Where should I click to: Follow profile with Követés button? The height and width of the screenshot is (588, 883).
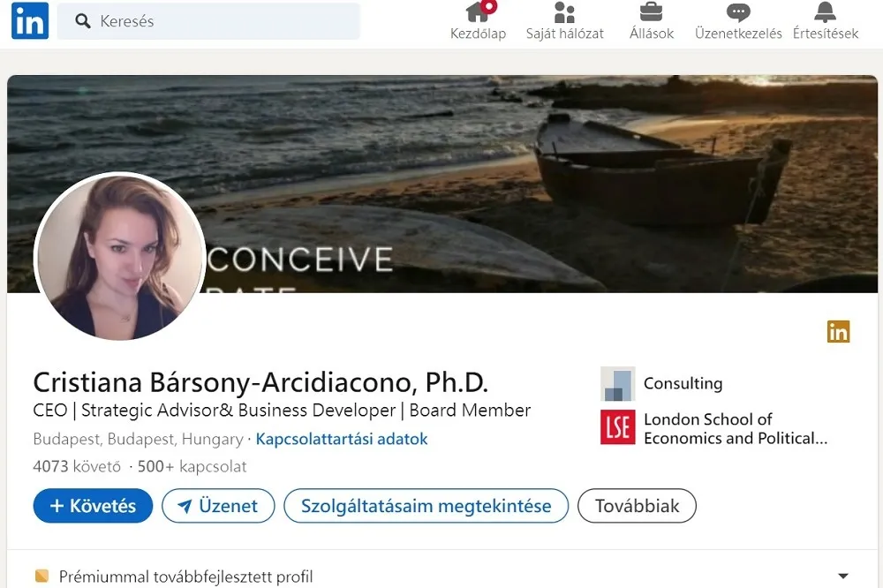[x=93, y=506]
